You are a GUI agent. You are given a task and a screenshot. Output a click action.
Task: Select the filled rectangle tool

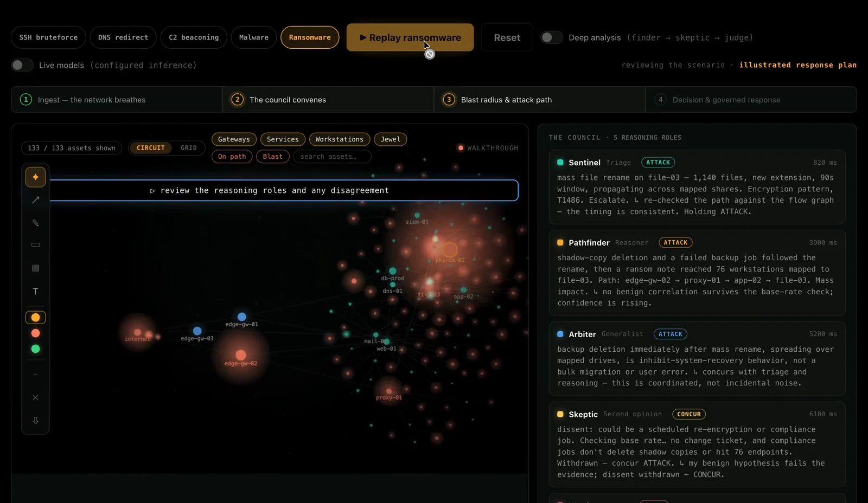coord(35,268)
